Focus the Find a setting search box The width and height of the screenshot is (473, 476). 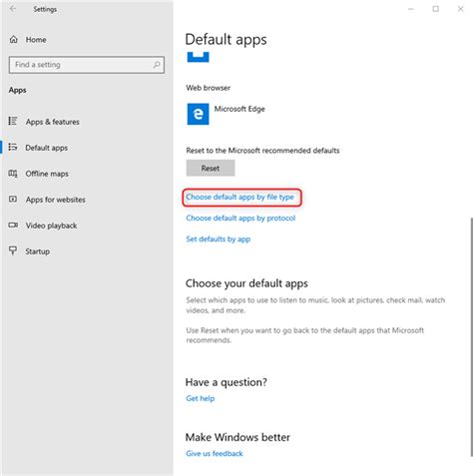[x=87, y=65]
